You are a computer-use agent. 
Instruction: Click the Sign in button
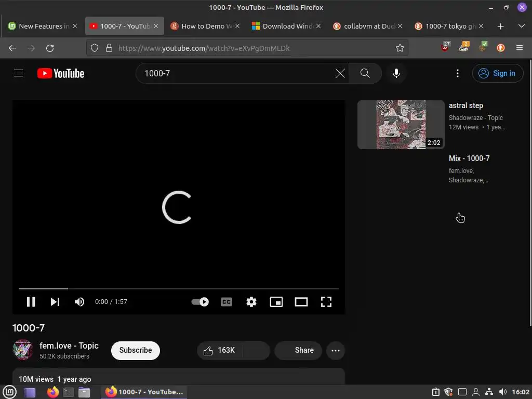pyautogui.click(x=497, y=73)
